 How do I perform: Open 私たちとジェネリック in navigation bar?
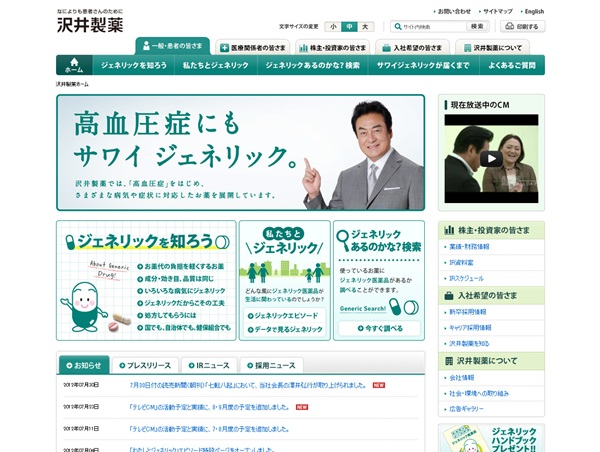(x=216, y=65)
